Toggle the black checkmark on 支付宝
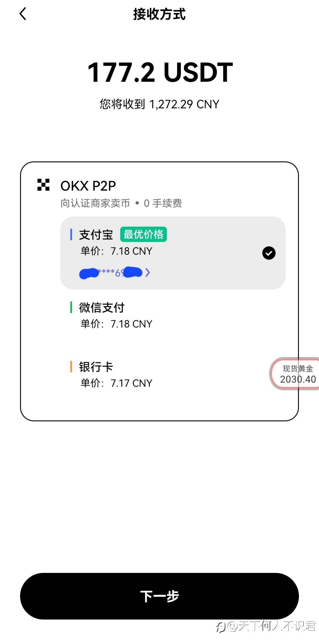This screenshot has width=319, height=644. (269, 253)
